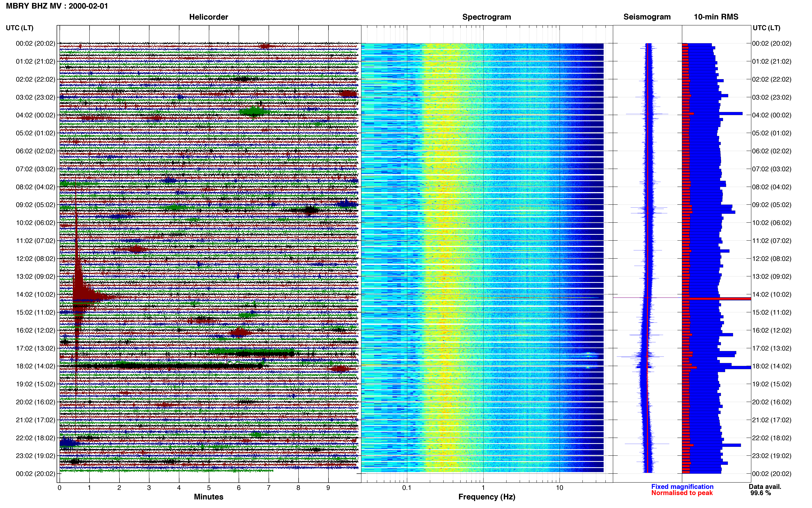
Task: Click right time label '23:02 (19:02)'
Action: click(772, 456)
